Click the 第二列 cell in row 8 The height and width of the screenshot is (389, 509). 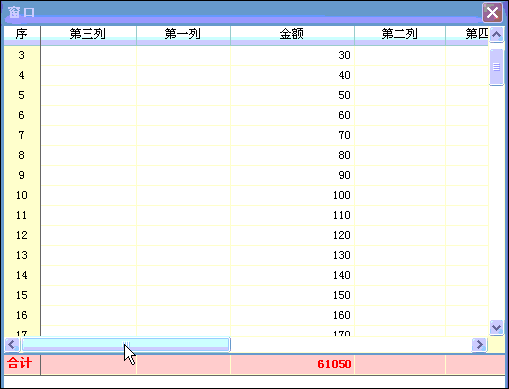coord(400,155)
